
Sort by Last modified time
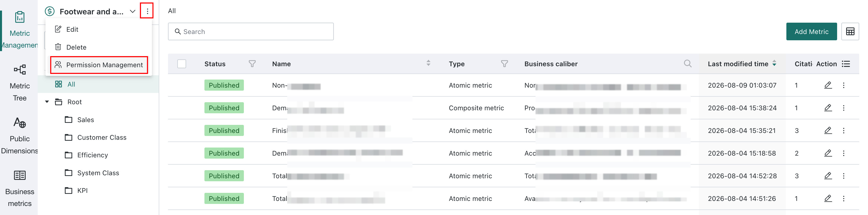774,63
